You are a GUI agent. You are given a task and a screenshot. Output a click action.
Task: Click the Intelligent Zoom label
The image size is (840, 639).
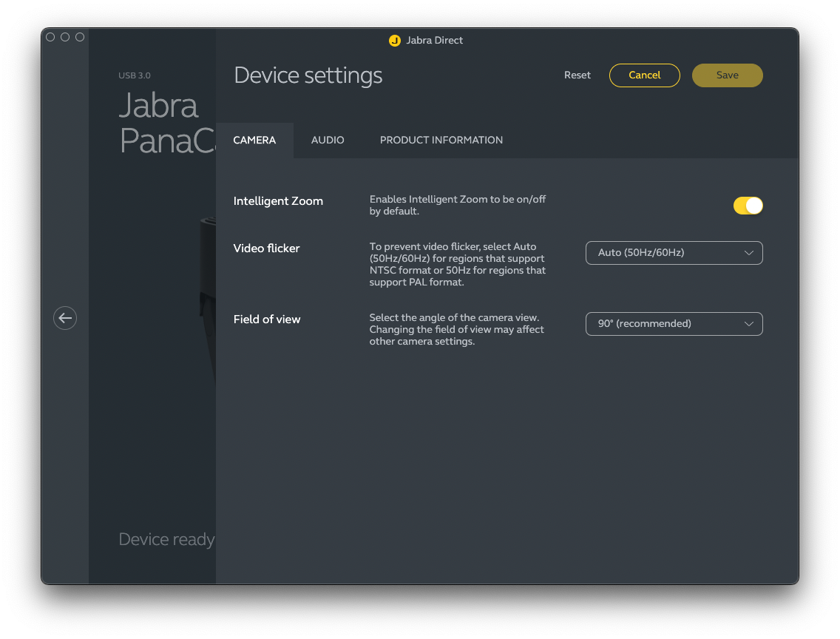pos(278,201)
